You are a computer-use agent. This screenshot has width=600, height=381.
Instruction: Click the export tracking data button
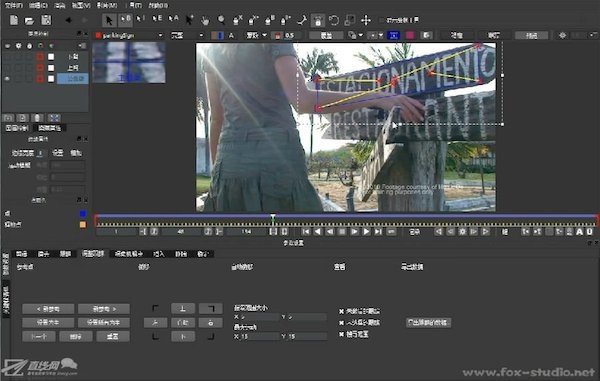coord(428,322)
